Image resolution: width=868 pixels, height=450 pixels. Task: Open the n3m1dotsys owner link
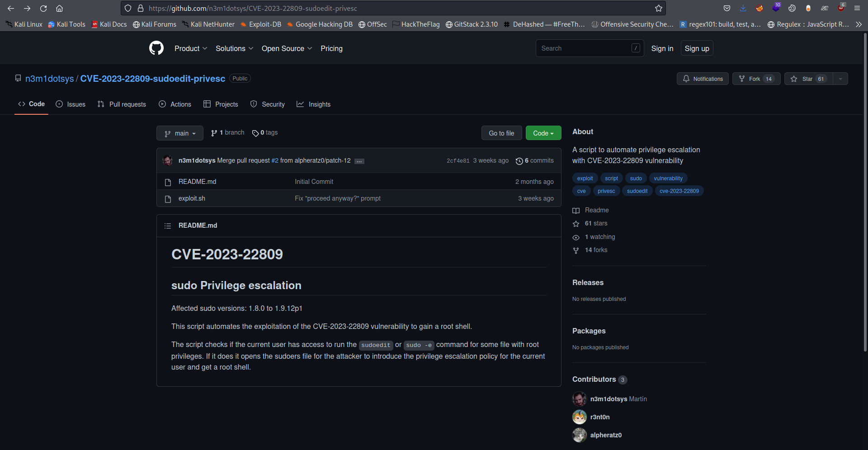49,79
